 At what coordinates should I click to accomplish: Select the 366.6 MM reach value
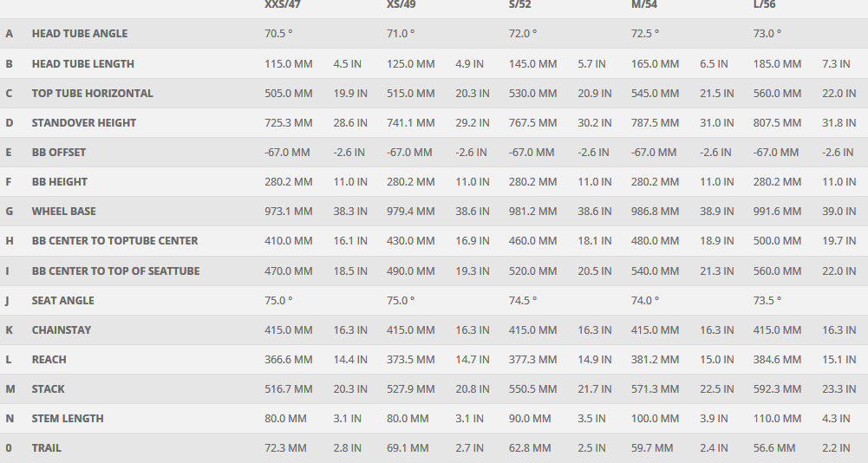[289, 360]
